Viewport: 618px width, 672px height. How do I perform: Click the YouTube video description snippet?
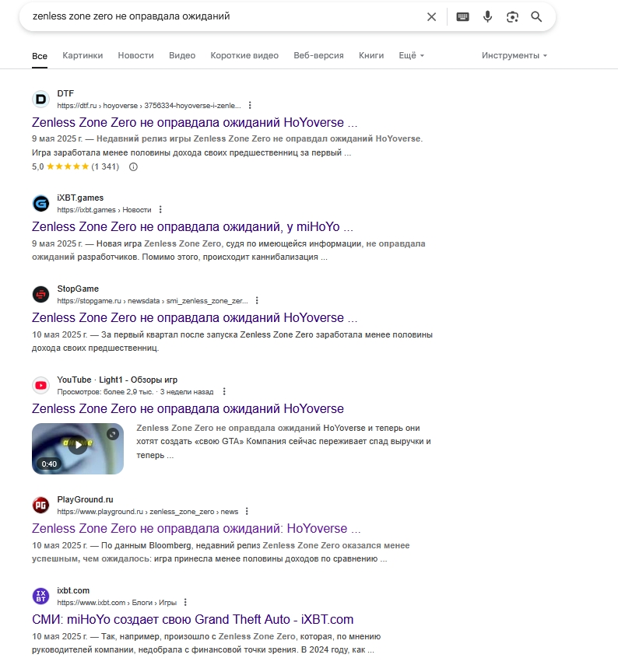pos(283,442)
